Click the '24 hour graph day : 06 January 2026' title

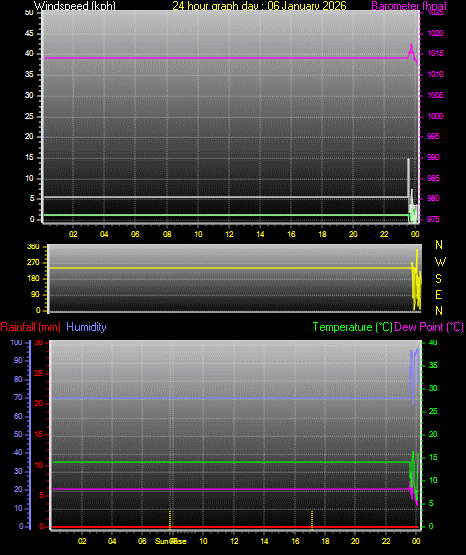point(259,5)
